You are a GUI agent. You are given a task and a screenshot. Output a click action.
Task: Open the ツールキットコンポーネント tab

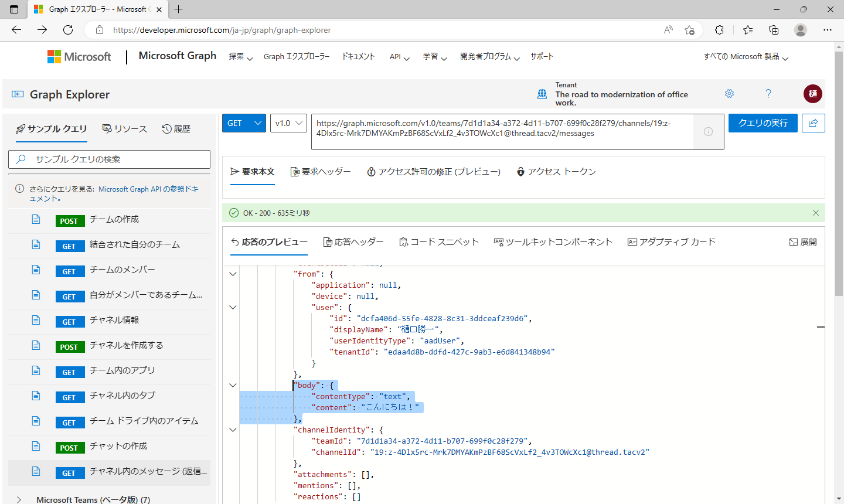[553, 242]
